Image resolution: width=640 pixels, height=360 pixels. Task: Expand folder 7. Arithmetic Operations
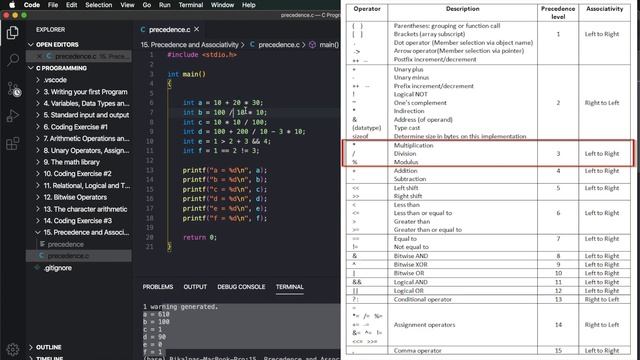[x=86, y=138]
